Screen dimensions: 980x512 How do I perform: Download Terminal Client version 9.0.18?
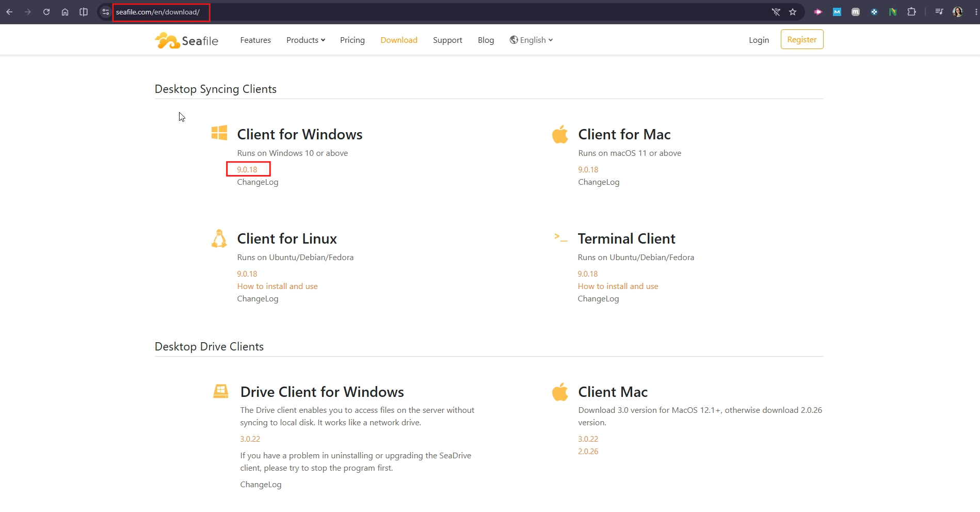588,274
